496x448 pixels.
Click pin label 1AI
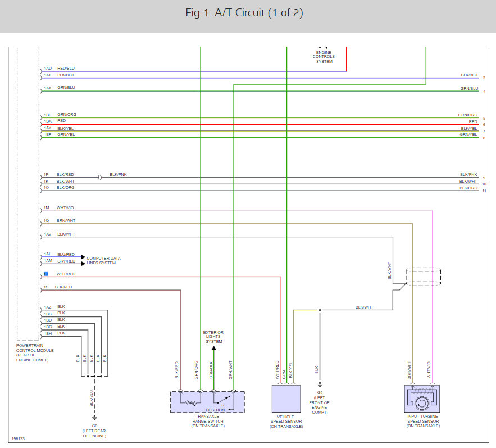[47, 254]
